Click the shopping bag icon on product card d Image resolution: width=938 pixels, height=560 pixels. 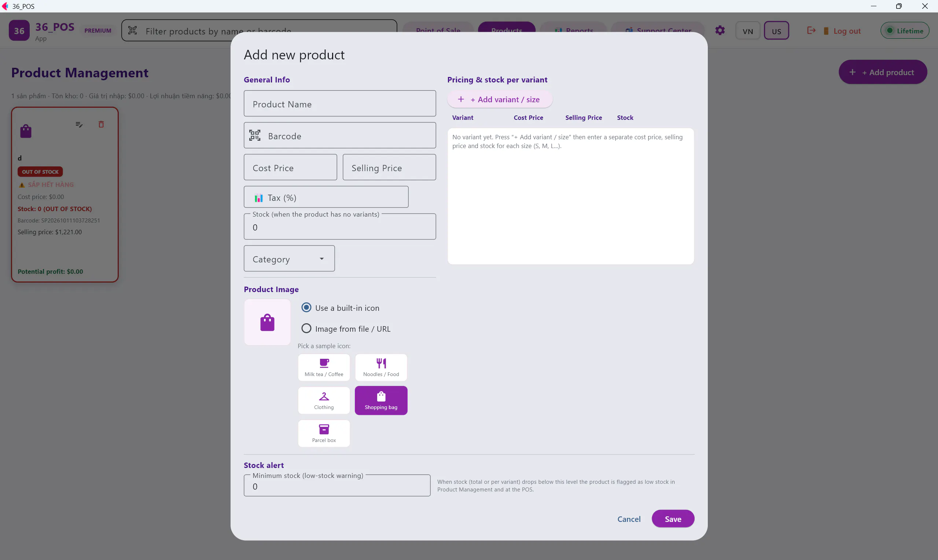pos(26,131)
